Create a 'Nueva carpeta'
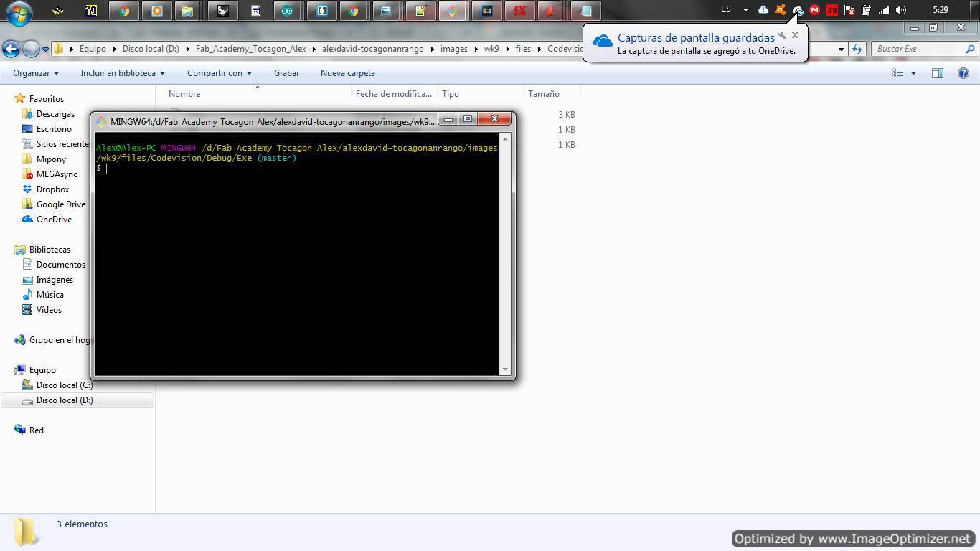This screenshot has width=980, height=551. coord(348,73)
